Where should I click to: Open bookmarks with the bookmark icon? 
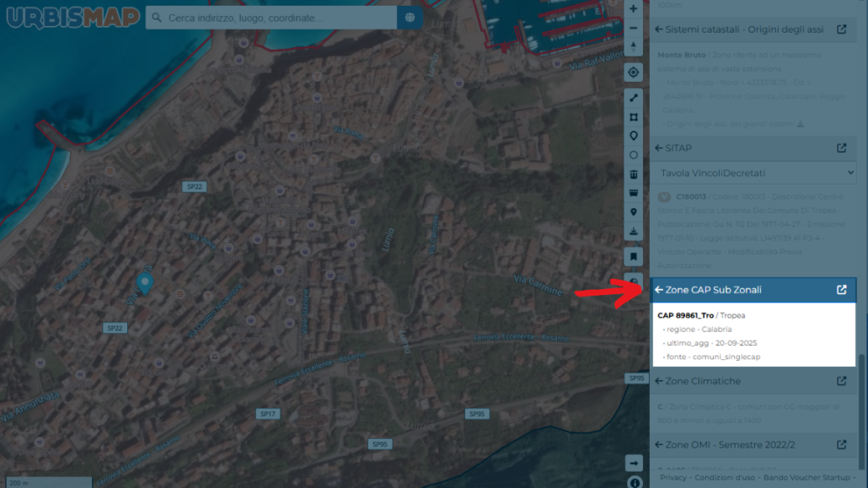point(633,257)
